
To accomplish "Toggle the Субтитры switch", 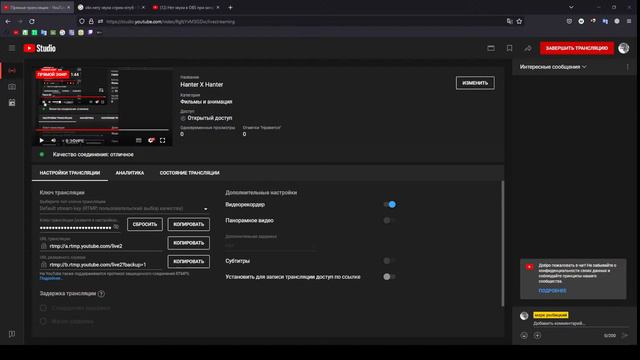I will coord(389,261).
